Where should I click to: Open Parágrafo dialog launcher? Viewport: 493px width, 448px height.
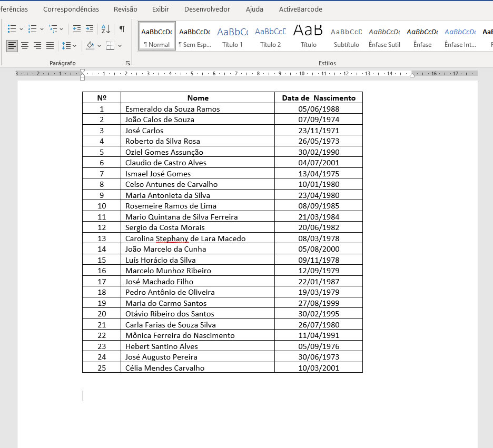pyautogui.click(x=127, y=63)
